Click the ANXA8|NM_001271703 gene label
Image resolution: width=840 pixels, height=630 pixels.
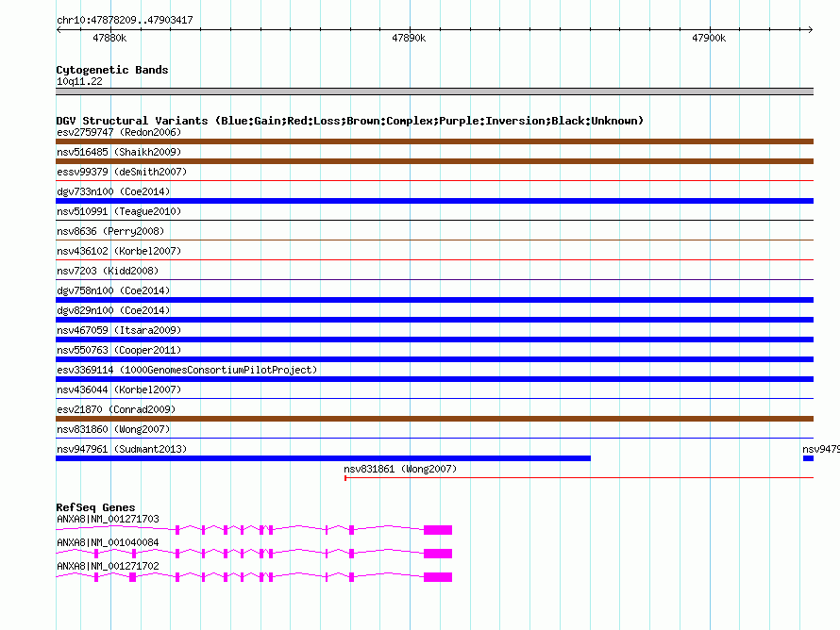(108, 519)
